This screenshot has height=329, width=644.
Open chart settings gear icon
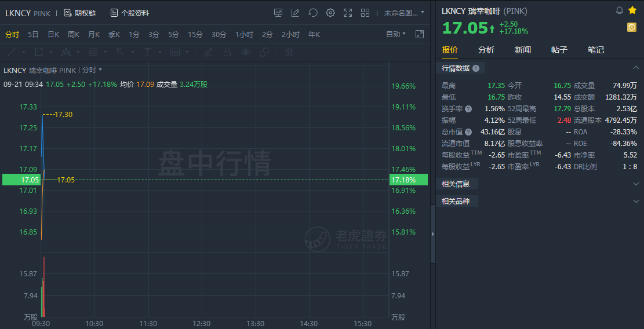330,13
